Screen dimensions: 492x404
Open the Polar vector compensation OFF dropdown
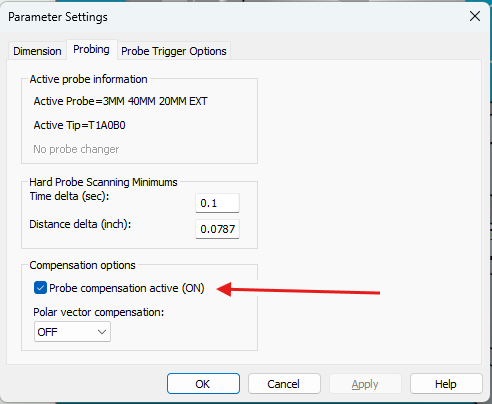click(72, 332)
